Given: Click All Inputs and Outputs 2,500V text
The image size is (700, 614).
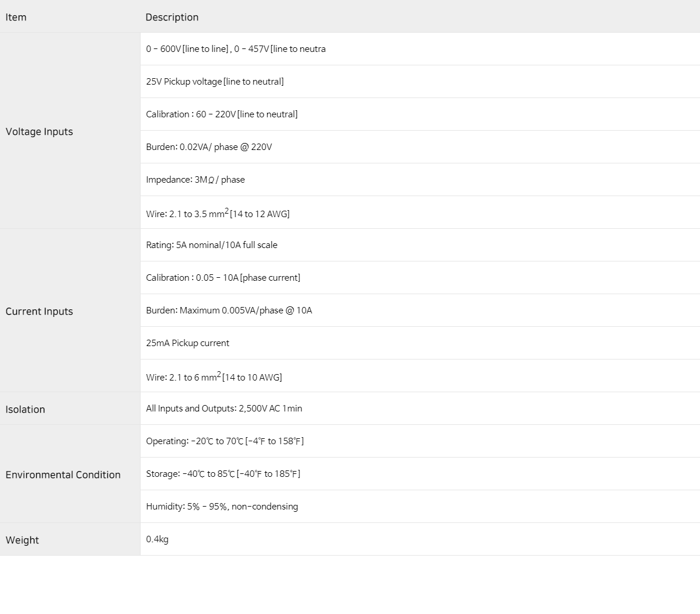Looking at the screenshot, I should tap(224, 409).
